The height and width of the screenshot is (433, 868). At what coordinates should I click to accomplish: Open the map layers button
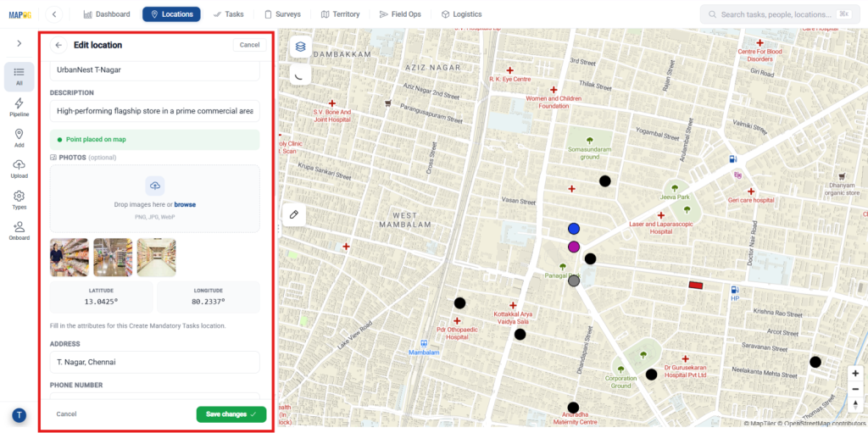pyautogui.click(x=301, y=47)
